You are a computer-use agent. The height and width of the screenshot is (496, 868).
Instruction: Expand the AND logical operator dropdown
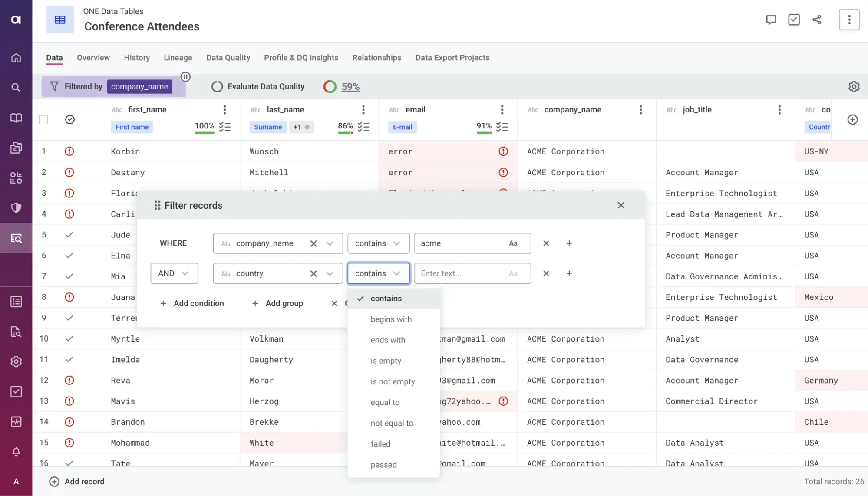(174, 273)
